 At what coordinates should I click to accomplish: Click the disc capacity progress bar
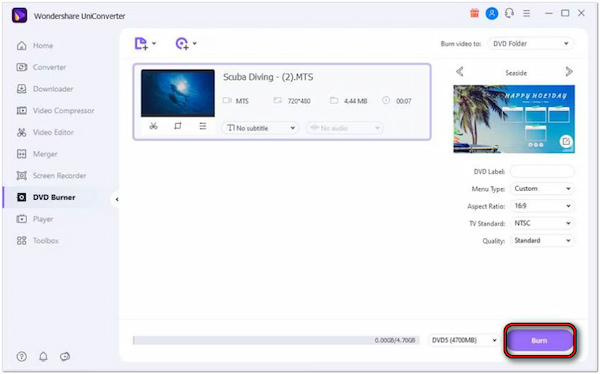276,340
